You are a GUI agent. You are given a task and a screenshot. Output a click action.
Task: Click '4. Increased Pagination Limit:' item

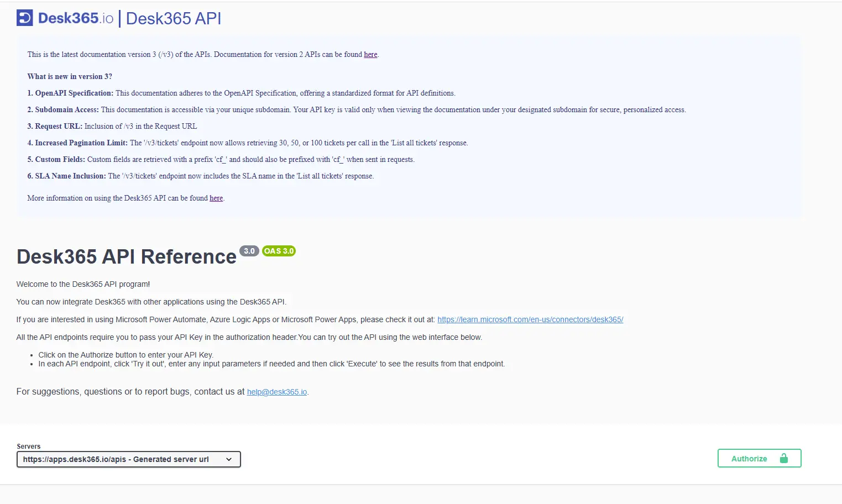[x=77, y=143]
